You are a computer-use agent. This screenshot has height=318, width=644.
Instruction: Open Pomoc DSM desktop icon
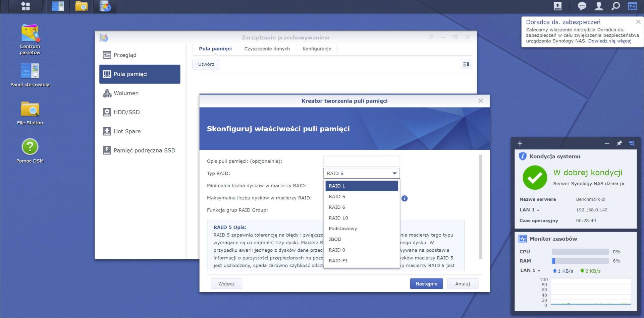click(30, 151)
